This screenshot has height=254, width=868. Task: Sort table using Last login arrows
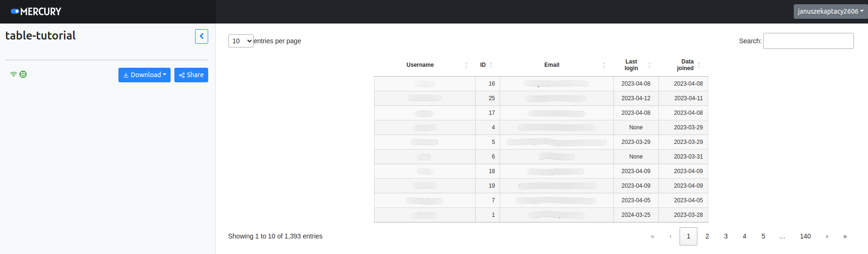[x=649, y=65]
